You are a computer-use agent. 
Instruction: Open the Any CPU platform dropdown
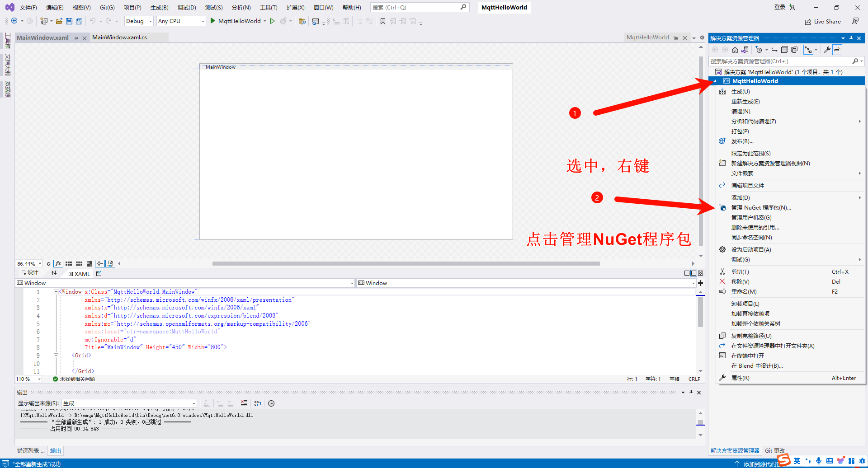(181, 21)
